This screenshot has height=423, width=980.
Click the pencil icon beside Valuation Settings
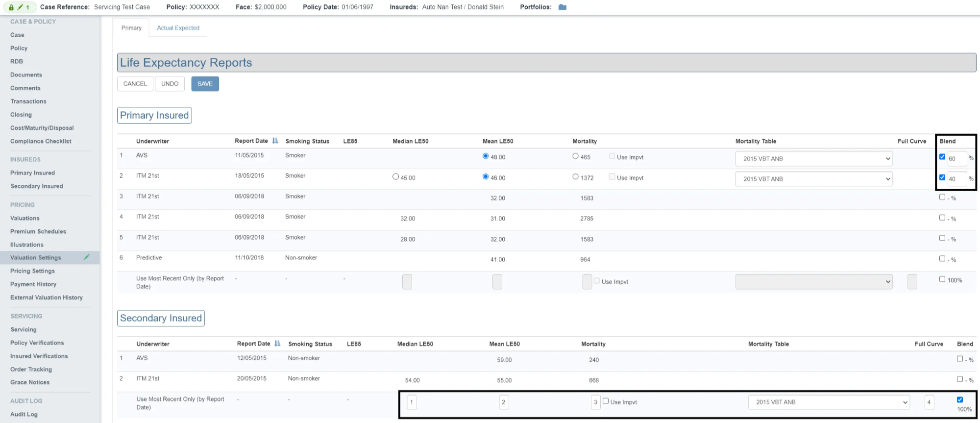click(x=87, y=257)
